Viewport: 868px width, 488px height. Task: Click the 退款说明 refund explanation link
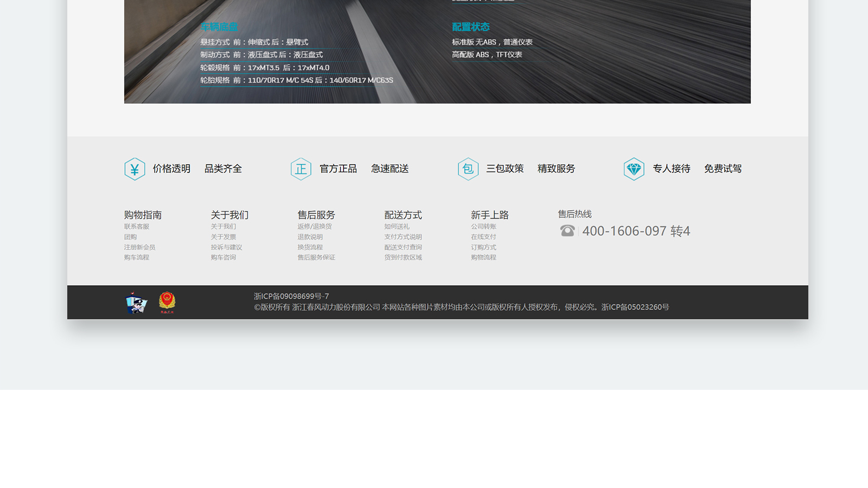[310, 237]
